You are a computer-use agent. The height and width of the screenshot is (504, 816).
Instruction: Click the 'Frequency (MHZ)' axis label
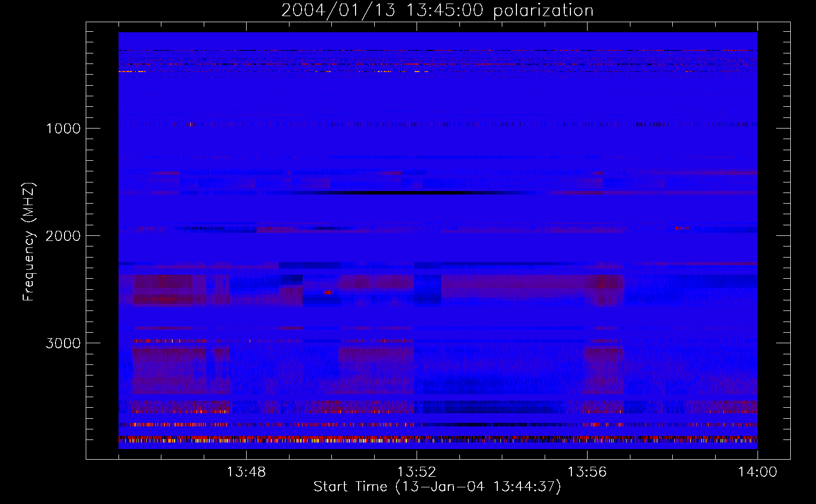tap(28, 242)
